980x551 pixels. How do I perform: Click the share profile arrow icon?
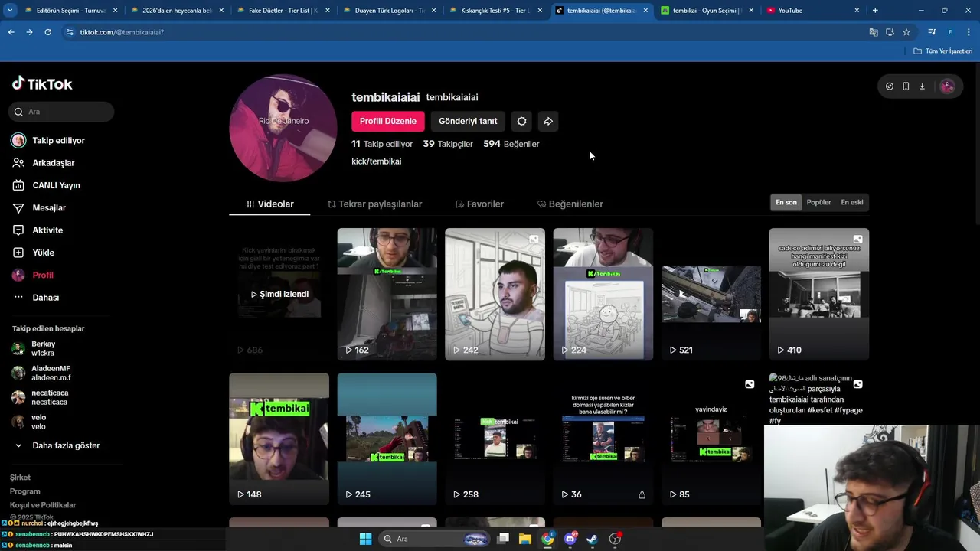tap(548, 121)
